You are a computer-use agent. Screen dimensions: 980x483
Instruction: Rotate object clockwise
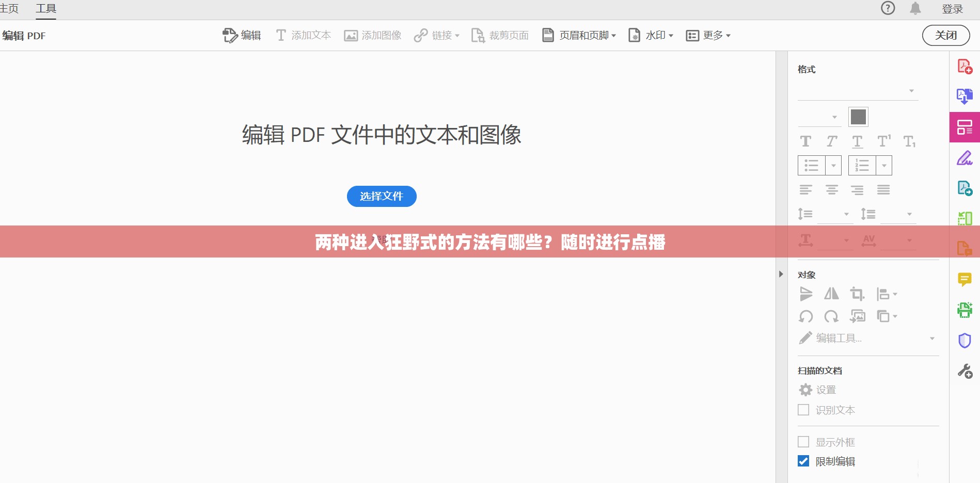pyautogui.click(x=831, y=316)
